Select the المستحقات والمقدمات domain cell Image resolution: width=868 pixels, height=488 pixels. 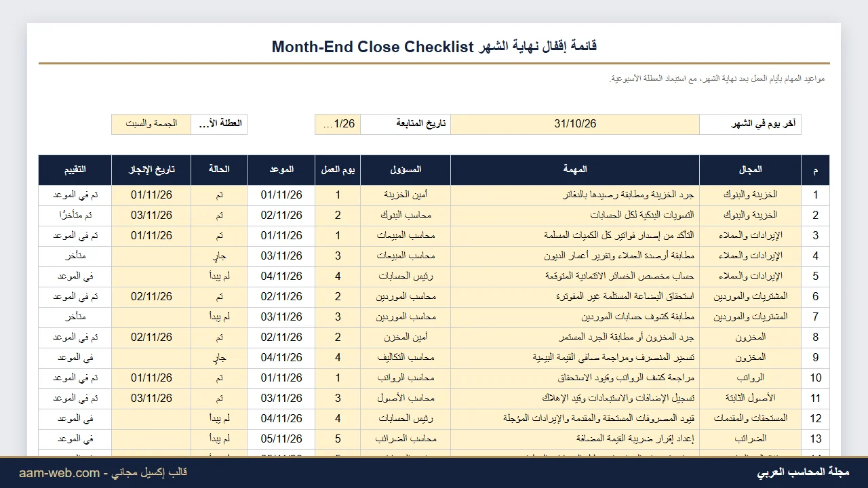point(750,419)
